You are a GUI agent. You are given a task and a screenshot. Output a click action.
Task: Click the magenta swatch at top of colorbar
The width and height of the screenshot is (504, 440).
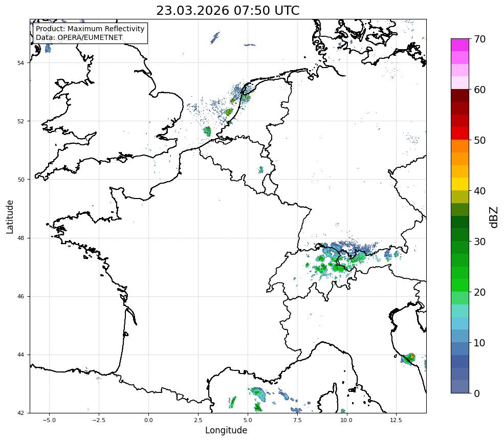[x=460, y=45]
